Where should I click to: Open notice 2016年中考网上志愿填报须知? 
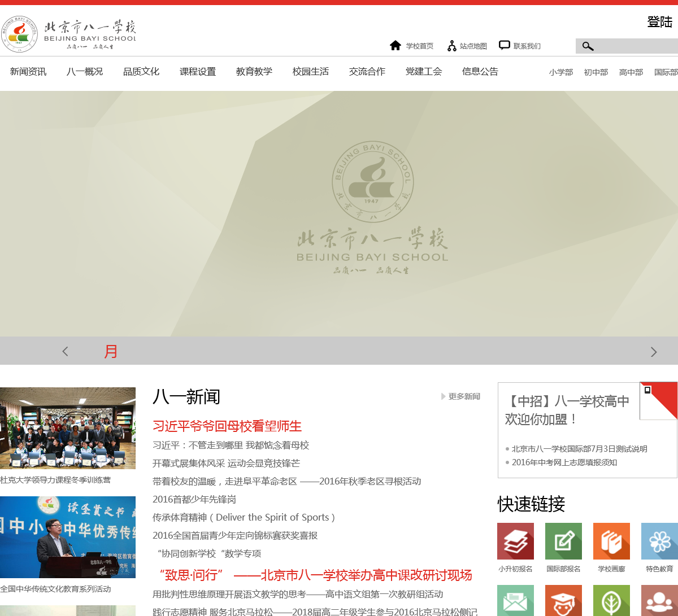[564, 462]
